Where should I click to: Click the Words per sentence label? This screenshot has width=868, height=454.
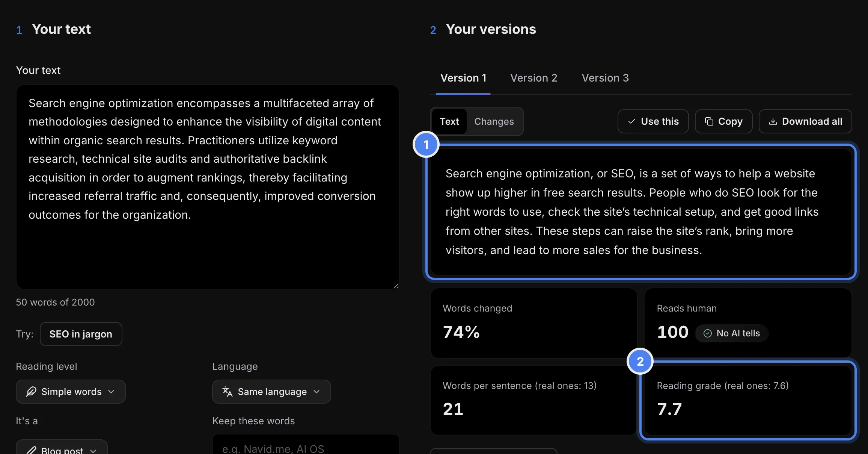[519, 386]
